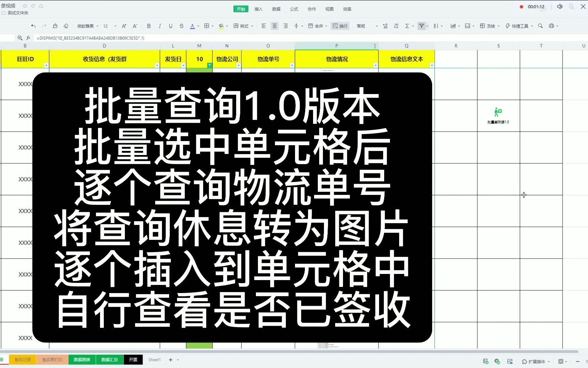Click the sort A-Z icon
588x368 pixels.
pyautogui.click(x=436, y=26)
